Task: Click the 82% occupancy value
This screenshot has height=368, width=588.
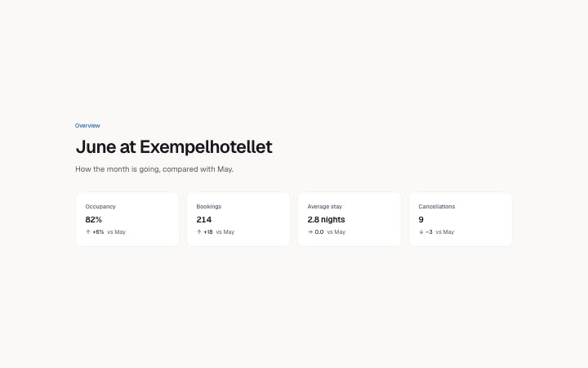Action: click(93, 220)
